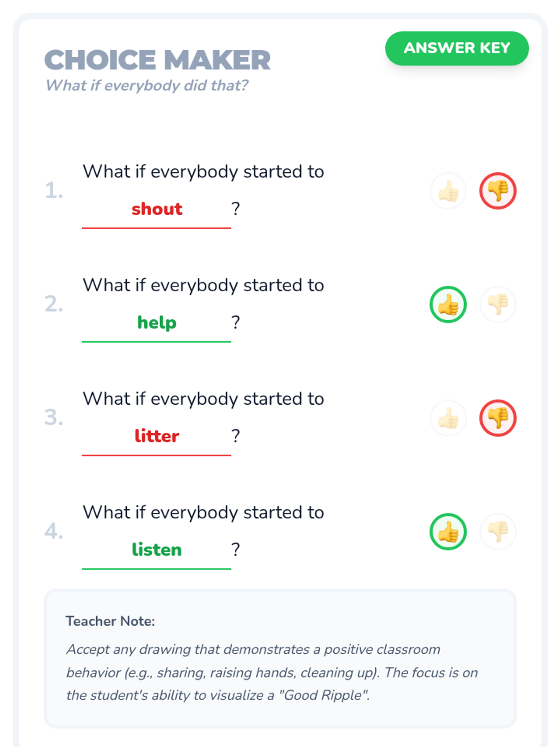Click the answer blank containing shout

(156, 210)
